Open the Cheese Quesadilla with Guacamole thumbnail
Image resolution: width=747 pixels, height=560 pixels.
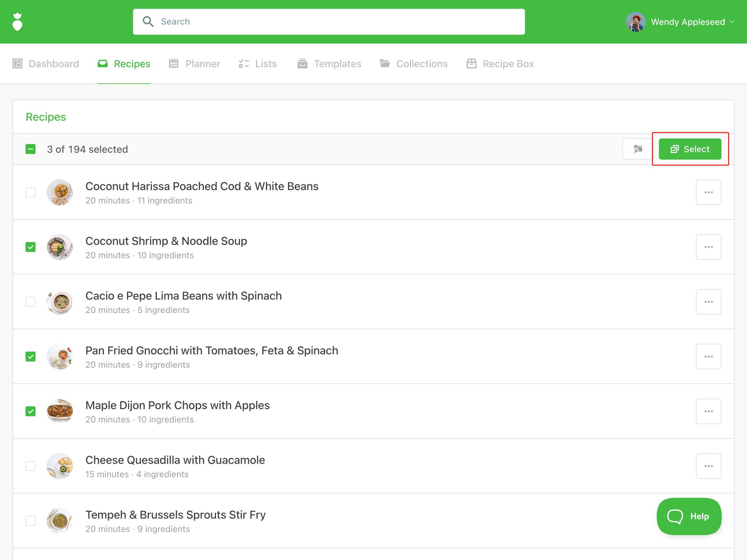[60, 466]
